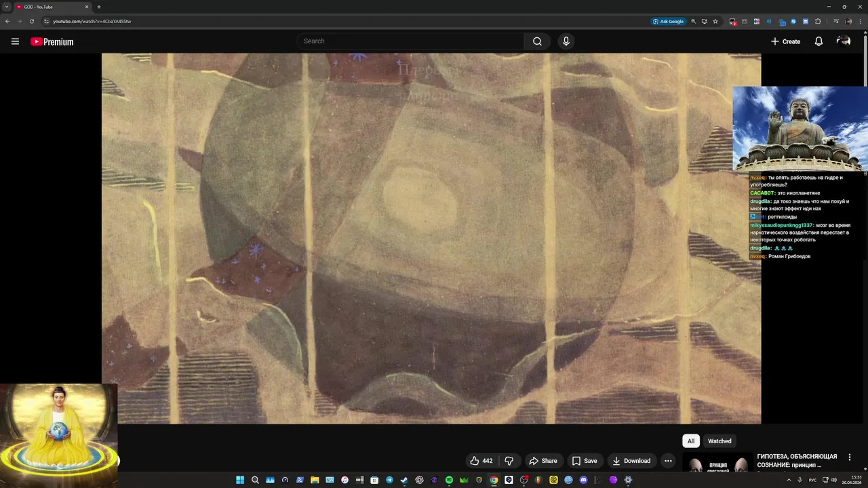
Task: Open volume control in system tray
Action: pos(834,480)
